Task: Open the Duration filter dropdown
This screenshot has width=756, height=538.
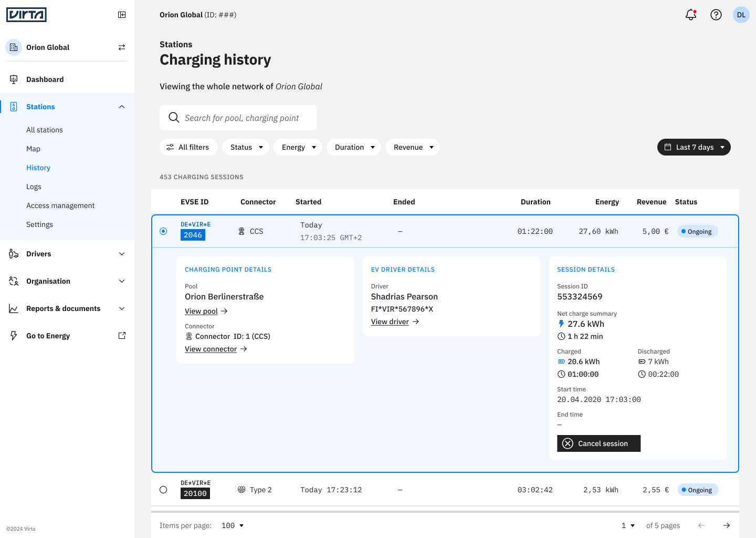Action: pyautogui.click(x=354, y=147)
